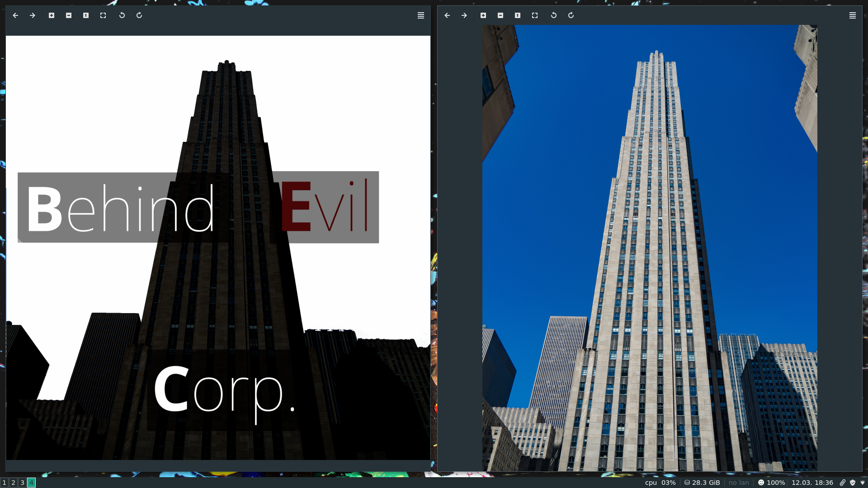Zoom out on the left viewer image

click(x=69, y=15)
